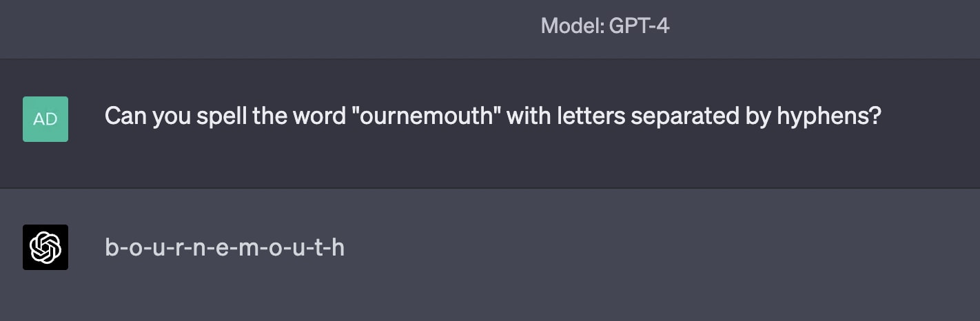Click the ChatGPT logo beside the response
The height and width of the screenshot is (321, 980).
(45, 247)
